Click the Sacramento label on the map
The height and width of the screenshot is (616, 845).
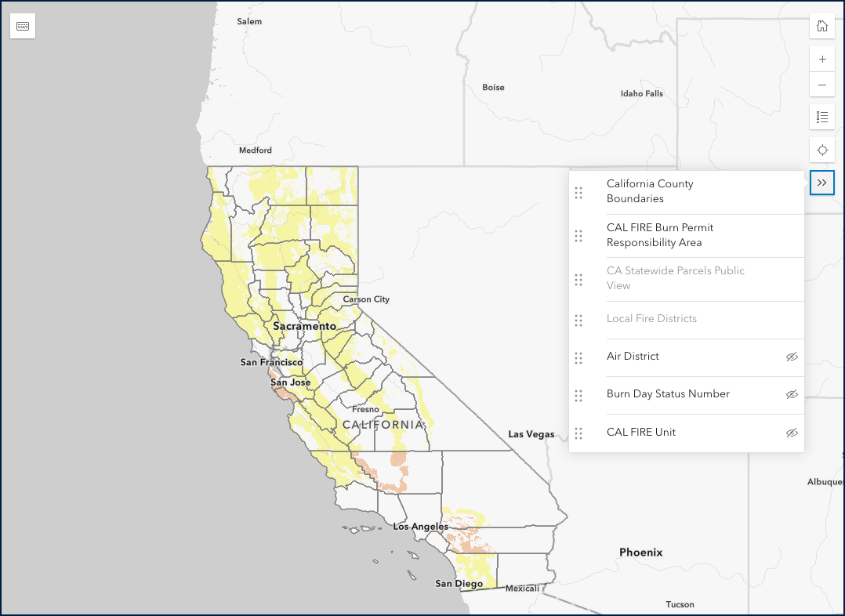click(x=304, y=326)
